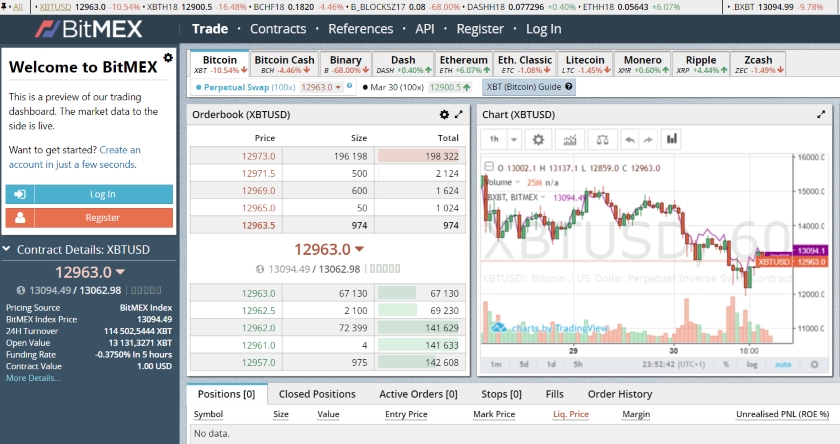The height and width of the screenshot is (444, 840).
Task: Open chart axis settings gear at bottom
Action: pyautogui.click(x=814, y=364)
